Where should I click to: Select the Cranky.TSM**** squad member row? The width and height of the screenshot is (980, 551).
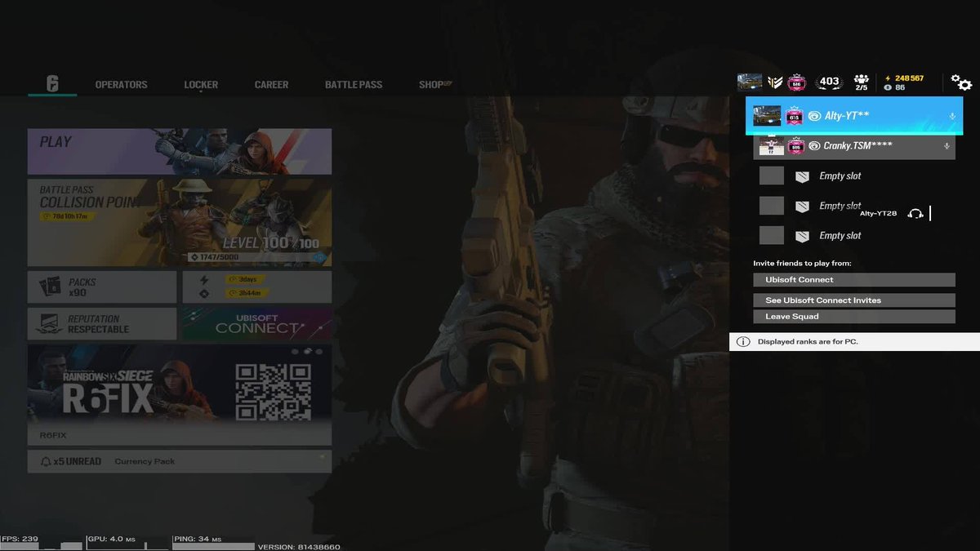pos(854,146)
